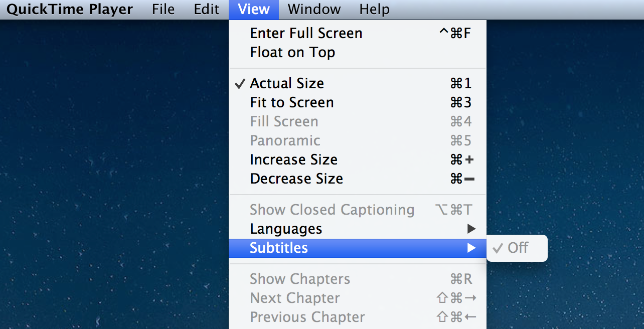Click the View menu title
Image resolution: width=644 pixels, height=329 pixels.
pos(254,9)
